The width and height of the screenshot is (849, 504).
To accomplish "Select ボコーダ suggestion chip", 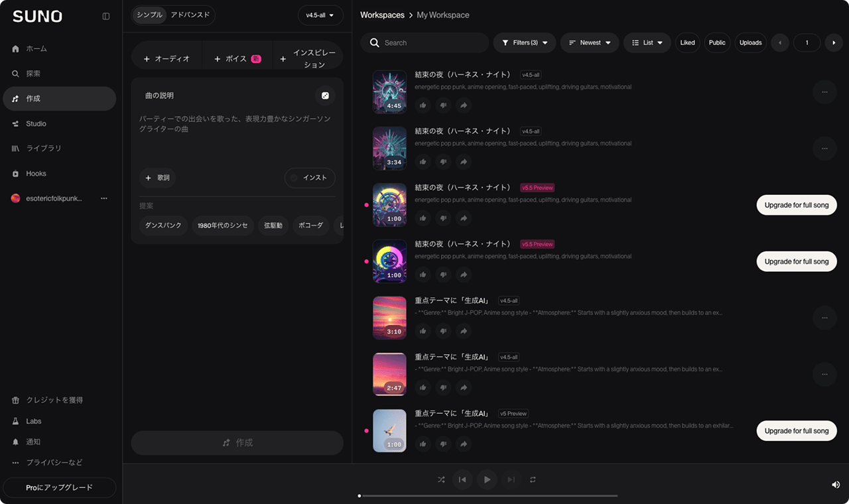I will (310, 225).
